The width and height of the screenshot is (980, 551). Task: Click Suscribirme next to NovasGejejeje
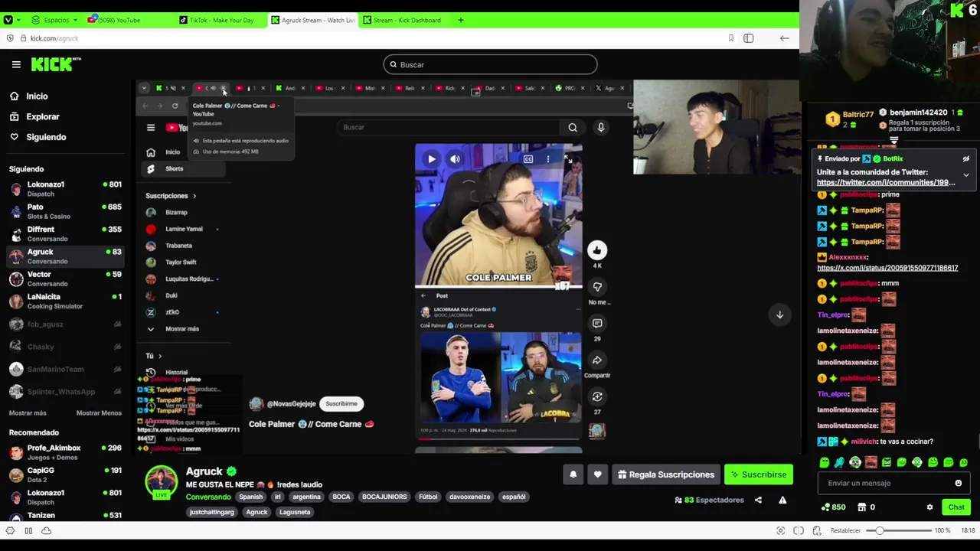[x=341, y=404]
